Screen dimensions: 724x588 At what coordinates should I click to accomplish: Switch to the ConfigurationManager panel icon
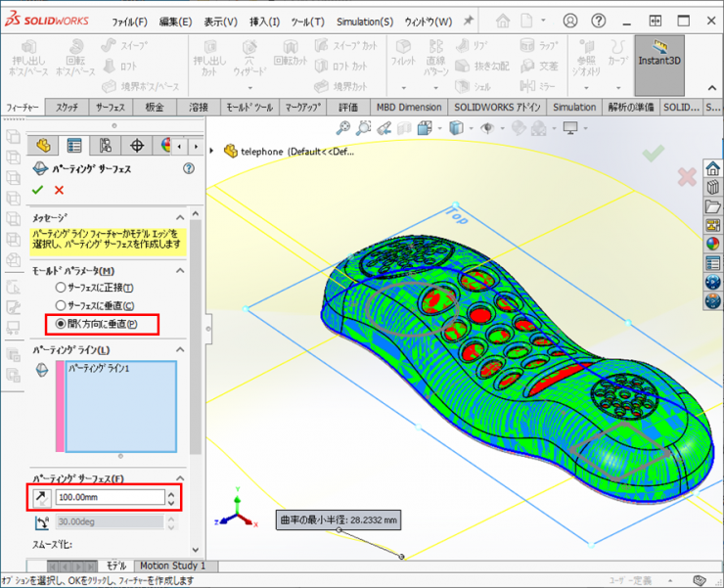pos(105,146)
